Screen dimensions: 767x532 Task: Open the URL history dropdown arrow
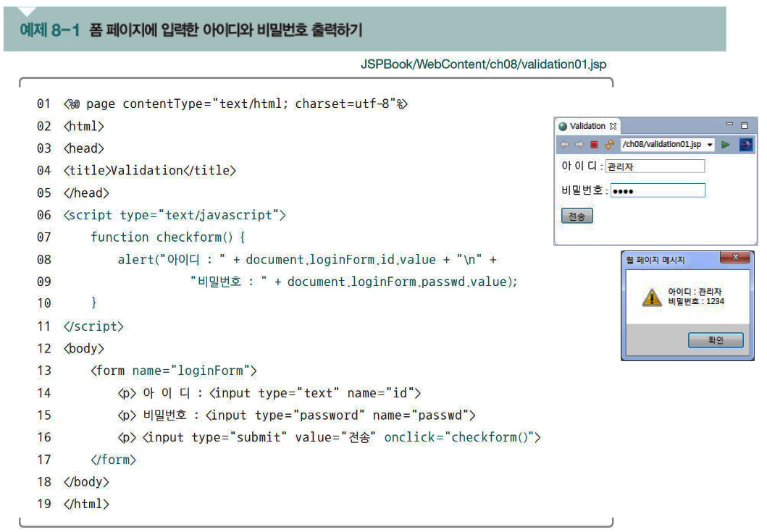pos(710,145)
